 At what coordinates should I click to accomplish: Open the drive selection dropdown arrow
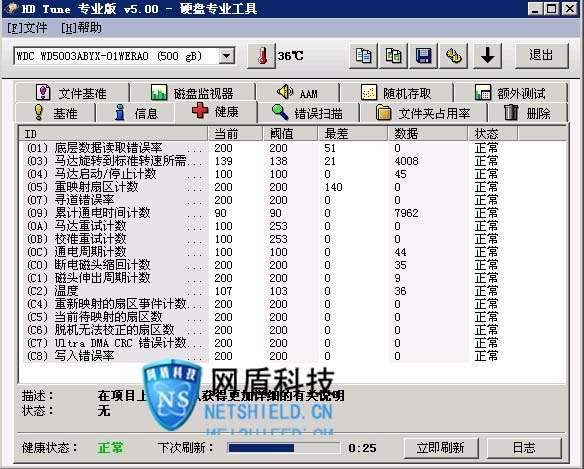(x=226, y=56)
